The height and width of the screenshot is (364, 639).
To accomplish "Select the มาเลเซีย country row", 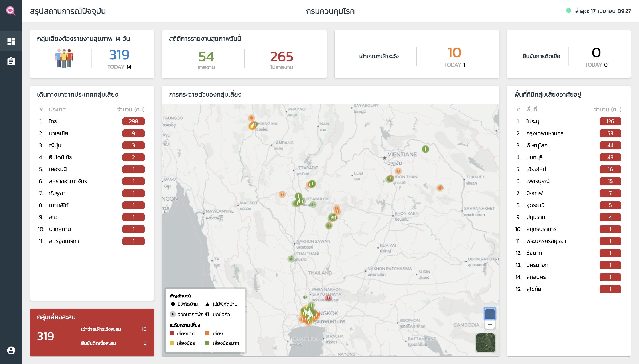I will (x=92, y=133).
